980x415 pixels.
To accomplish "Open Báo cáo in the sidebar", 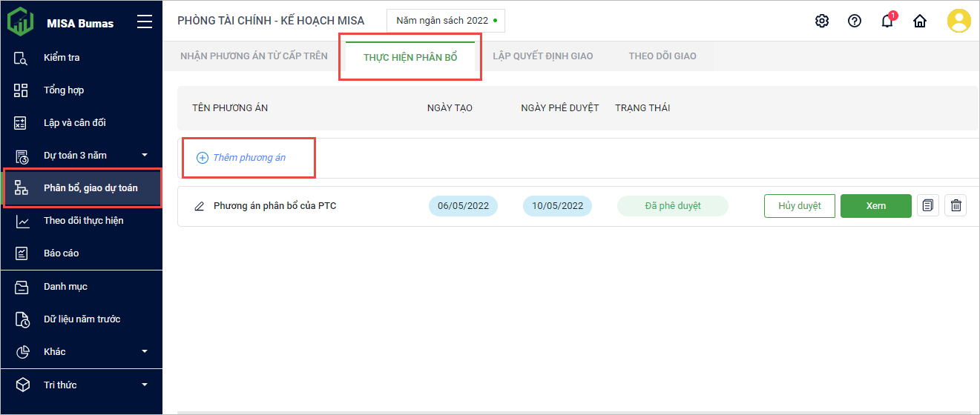I will click(61, 253).
